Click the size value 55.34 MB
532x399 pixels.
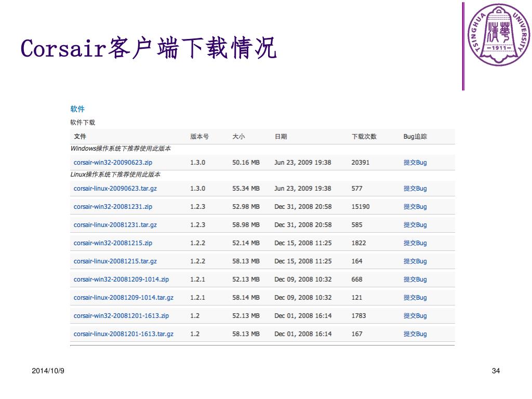tap(246, 188)
